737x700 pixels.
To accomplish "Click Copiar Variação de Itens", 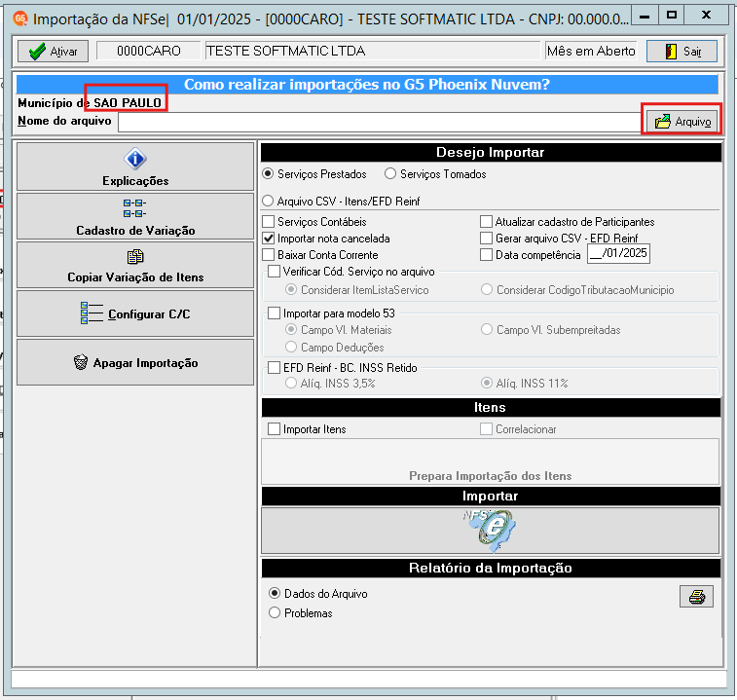I will click(x=135, y=265).
